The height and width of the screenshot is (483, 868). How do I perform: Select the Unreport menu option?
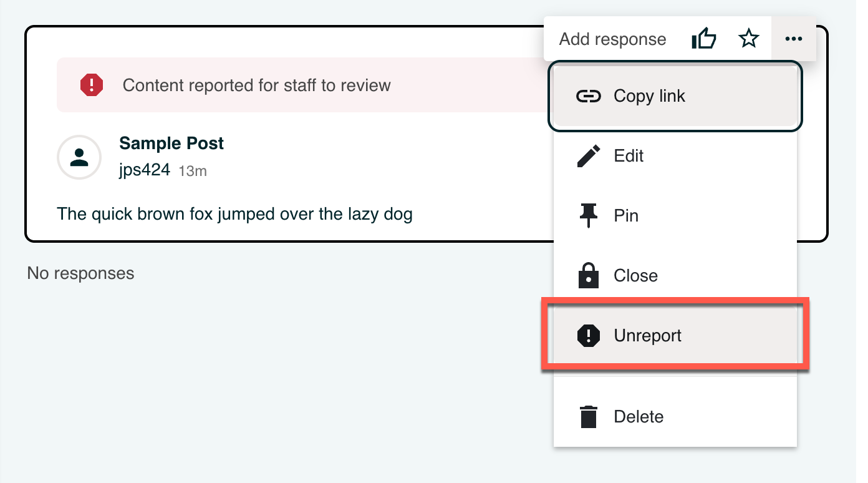(647, 336)
